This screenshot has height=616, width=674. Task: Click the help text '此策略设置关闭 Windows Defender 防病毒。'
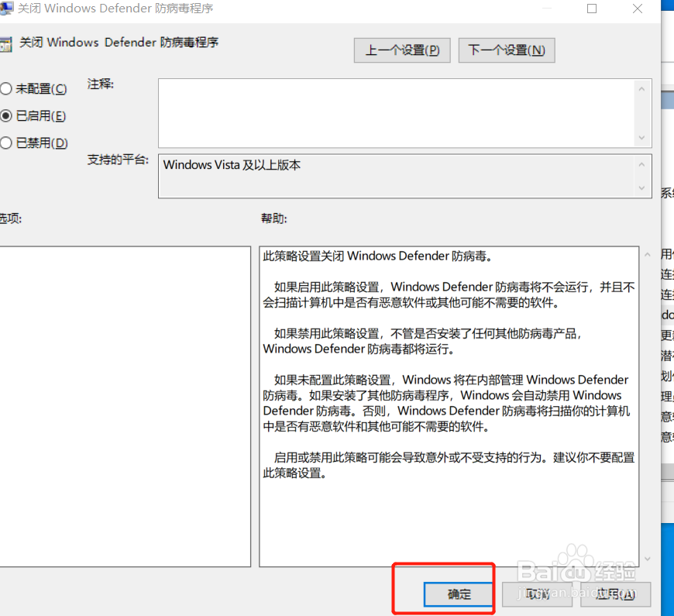377,256
